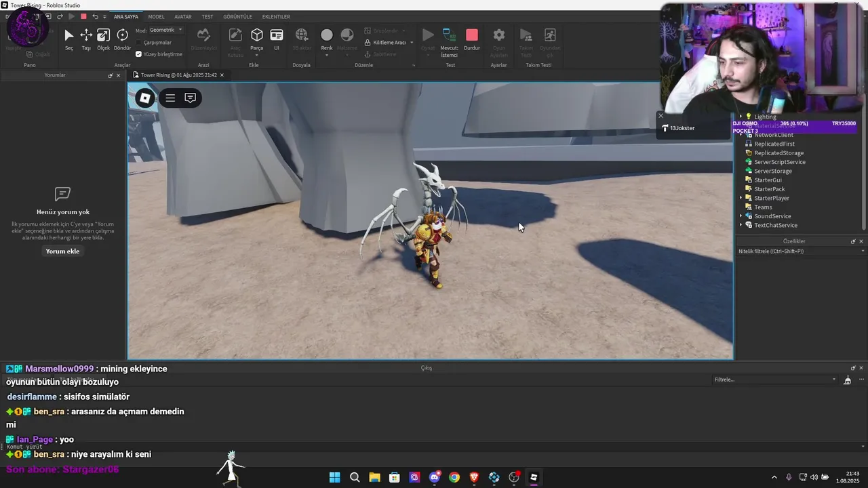Close the 13Jokster player popup
Viewport: 868px width, 488px height.
coord(661,116)
